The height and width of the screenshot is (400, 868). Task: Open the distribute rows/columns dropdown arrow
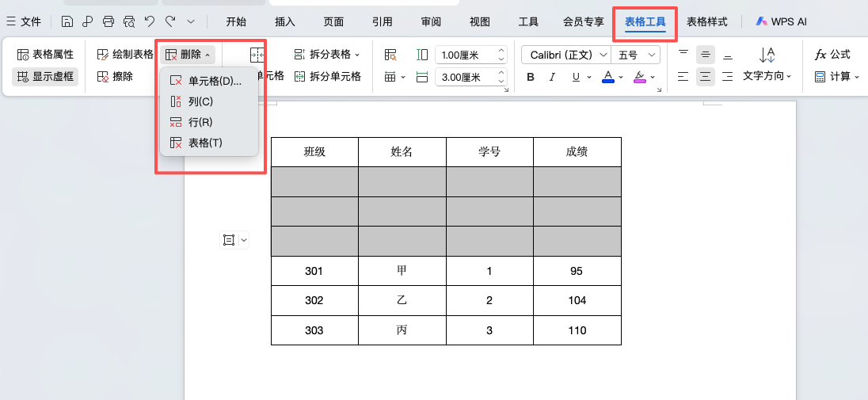(403, 77)
